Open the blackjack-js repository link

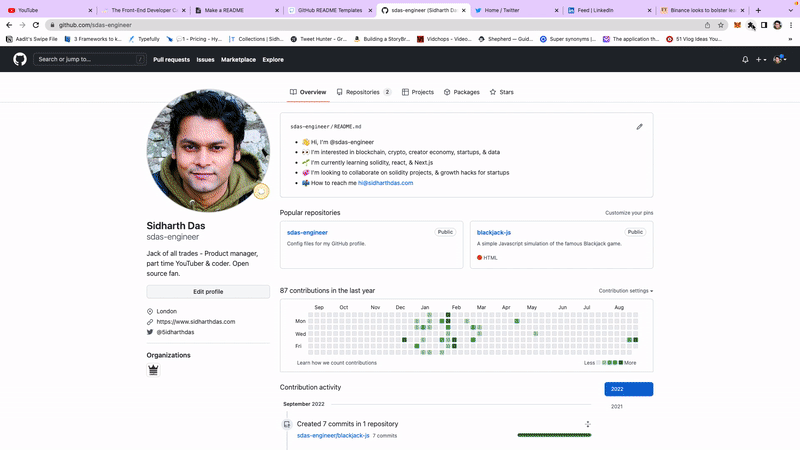(494, 233)
